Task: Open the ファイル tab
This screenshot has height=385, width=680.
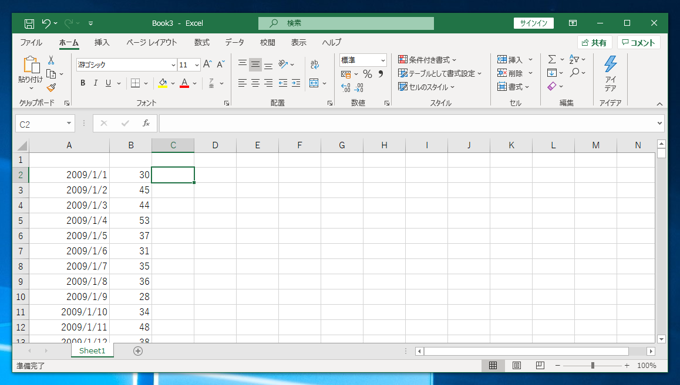Action: [x=31, y=42]
